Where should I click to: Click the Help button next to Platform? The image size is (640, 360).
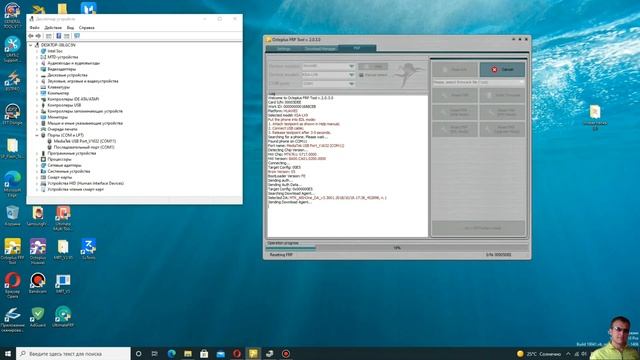(x=373, y=66)
